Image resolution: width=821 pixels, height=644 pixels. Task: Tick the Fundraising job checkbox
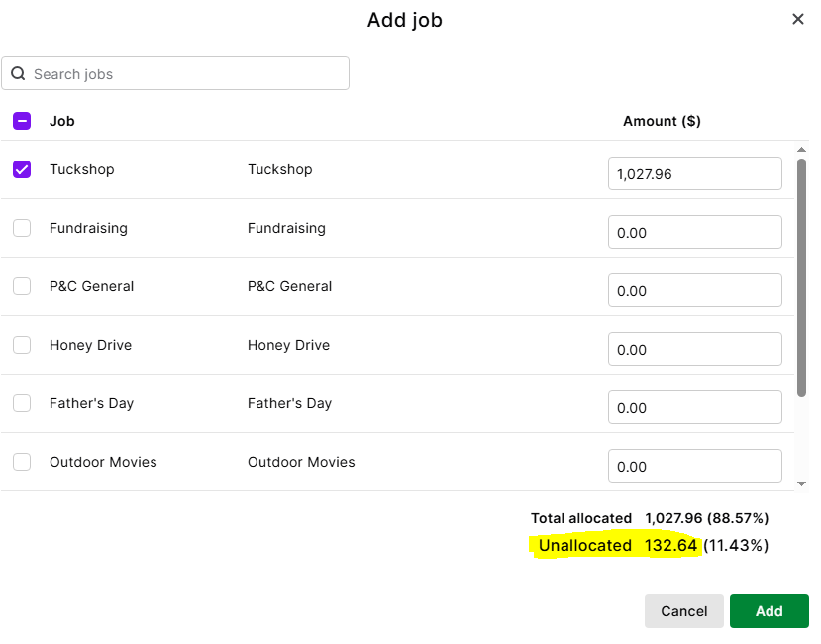click(x=22, y=228)
